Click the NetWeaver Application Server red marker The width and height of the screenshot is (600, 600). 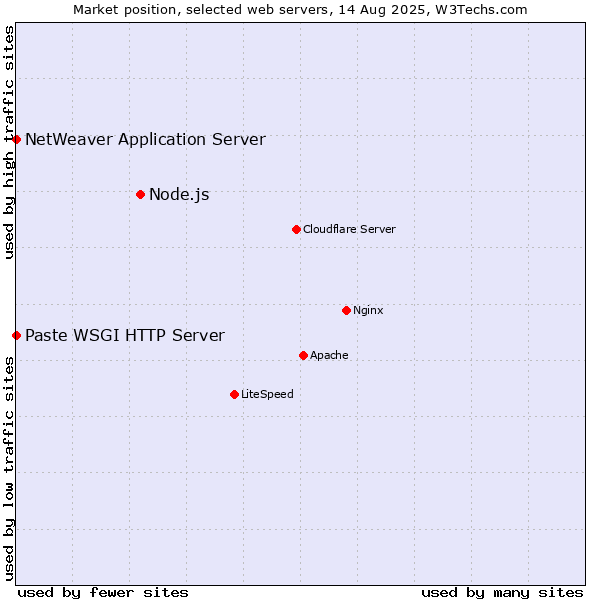click(16, 139)
